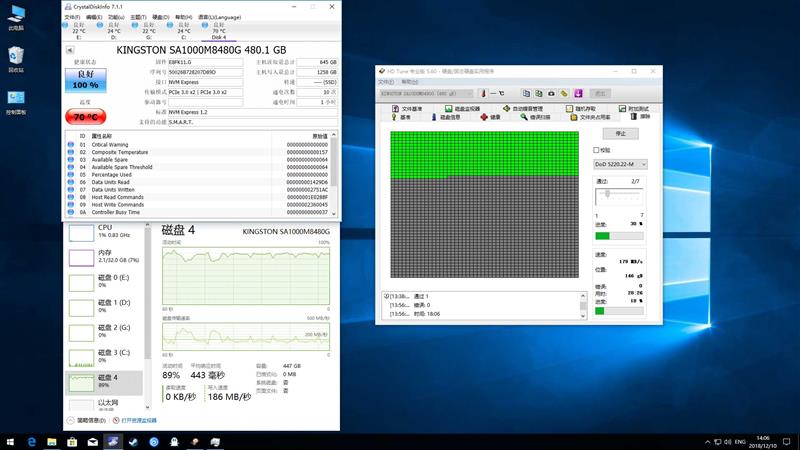The height and width of the screenshot is (450, 800).
Task: Open the 回收站 Recycle Bin desktop icon
Action: 16,60
